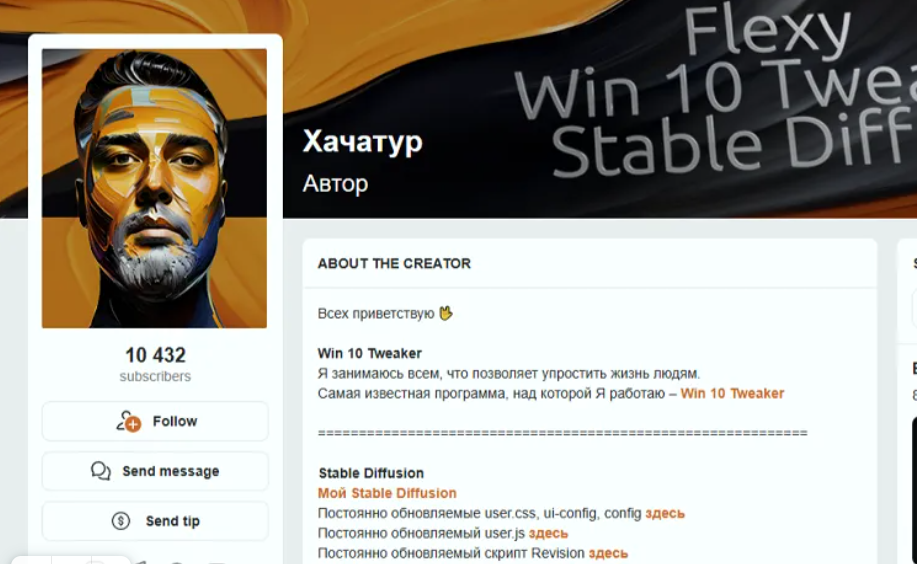Send tip to the creator
The height and width of the screenshot is (564, 917).
point(155,521)
